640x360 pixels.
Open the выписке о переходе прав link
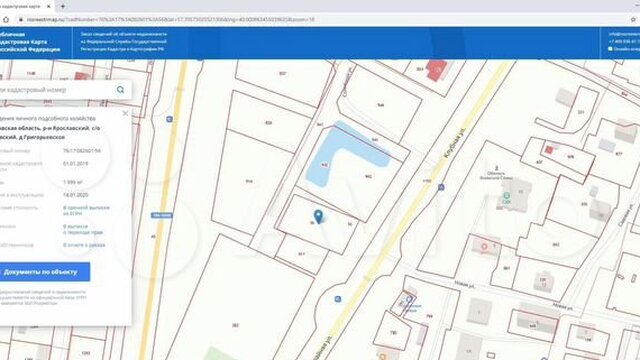coord(83,229)
